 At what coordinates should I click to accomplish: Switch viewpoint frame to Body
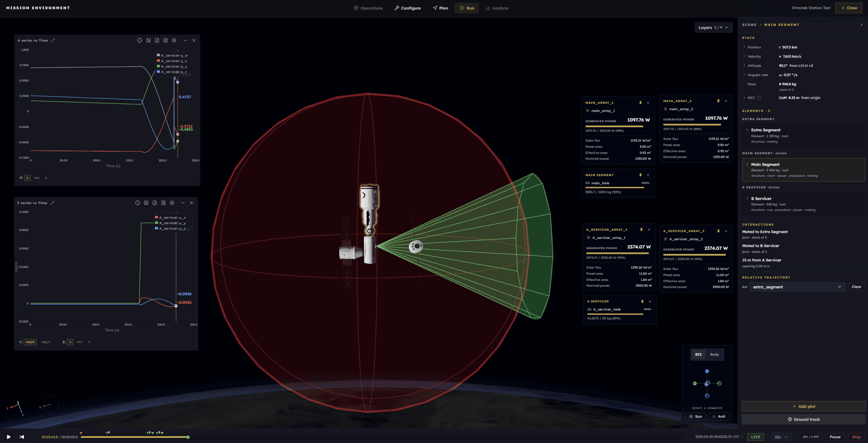coord(714,354)
